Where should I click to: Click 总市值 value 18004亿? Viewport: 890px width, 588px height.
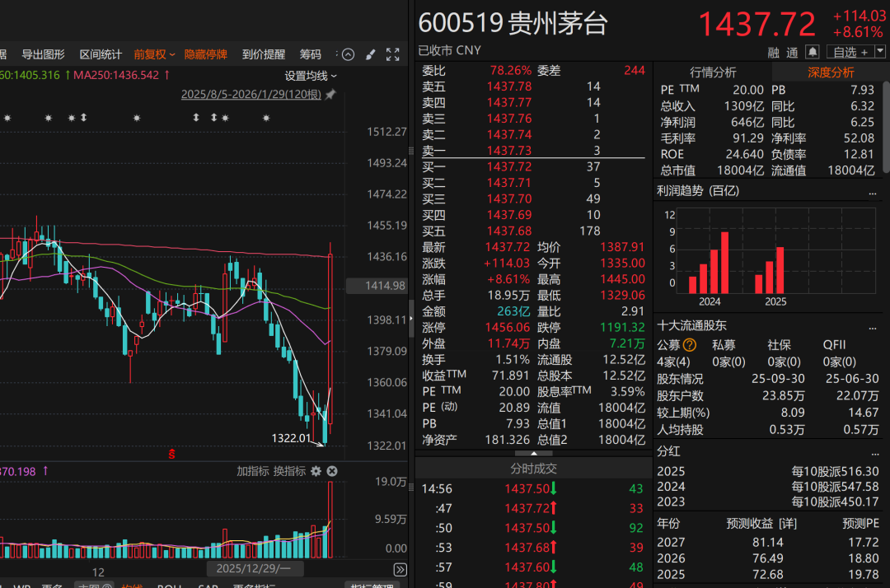tap(740, 170)
